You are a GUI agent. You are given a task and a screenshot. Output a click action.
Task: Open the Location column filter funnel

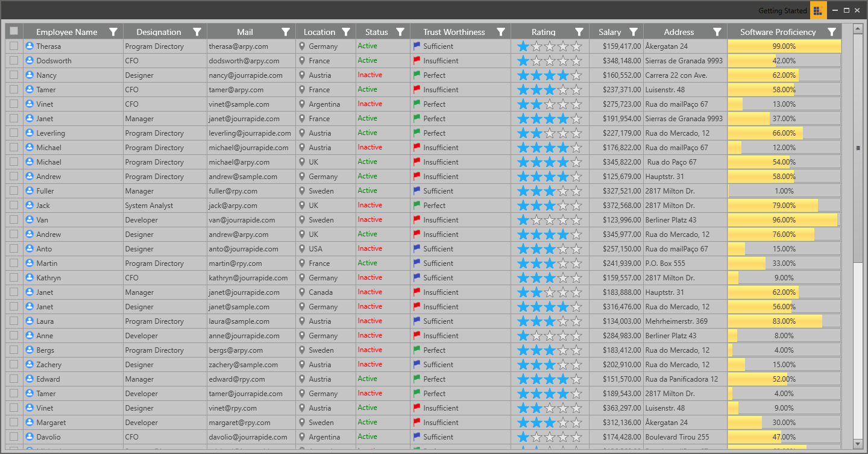[345, 31]
